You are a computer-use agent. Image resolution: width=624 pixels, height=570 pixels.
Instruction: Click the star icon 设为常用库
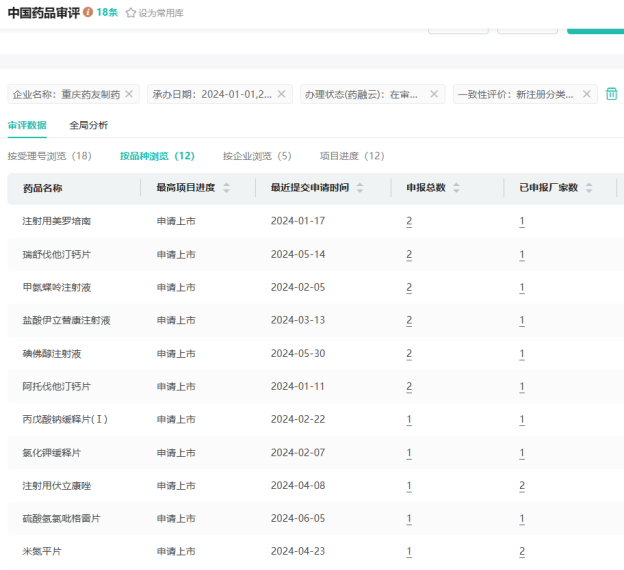131,13
